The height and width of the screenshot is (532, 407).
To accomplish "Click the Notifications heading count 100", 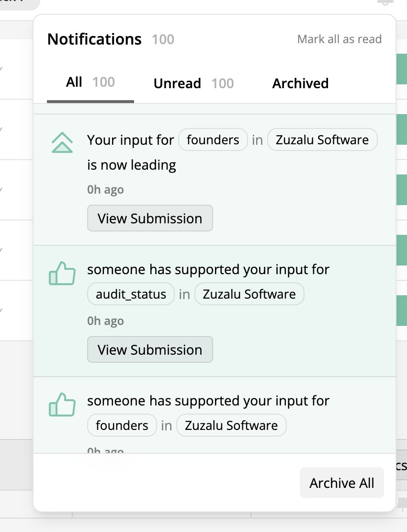I will tap(163, 39).
